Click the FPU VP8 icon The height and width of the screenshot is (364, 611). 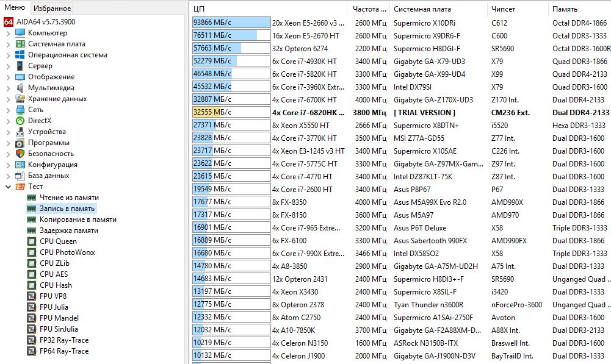coord(32,296)
